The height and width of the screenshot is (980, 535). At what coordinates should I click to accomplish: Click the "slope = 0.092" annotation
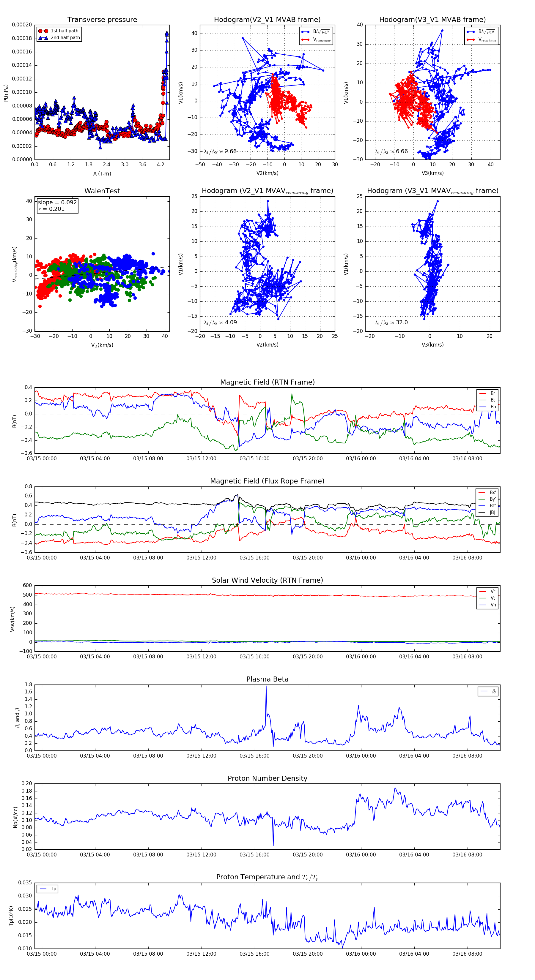coord(57,203)
